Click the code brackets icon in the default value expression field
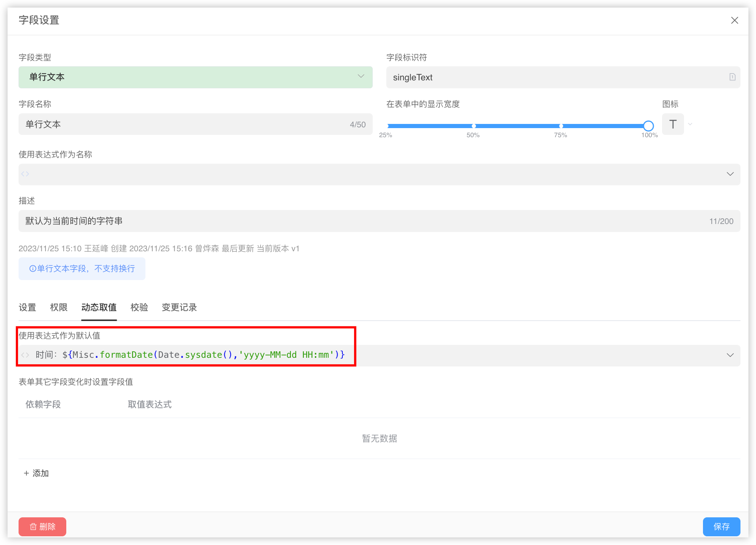The image size is (756, 545). click(25, 355)
